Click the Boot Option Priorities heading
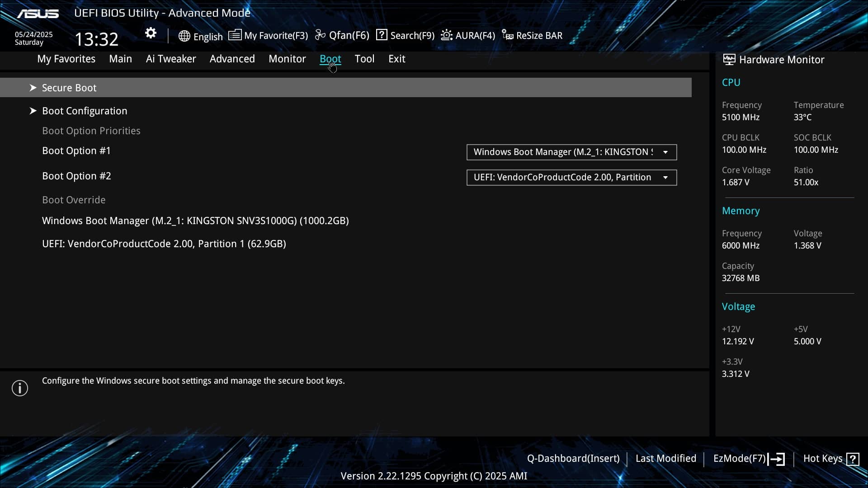This screenshot has height=488, width=868. tap(91, 131)
